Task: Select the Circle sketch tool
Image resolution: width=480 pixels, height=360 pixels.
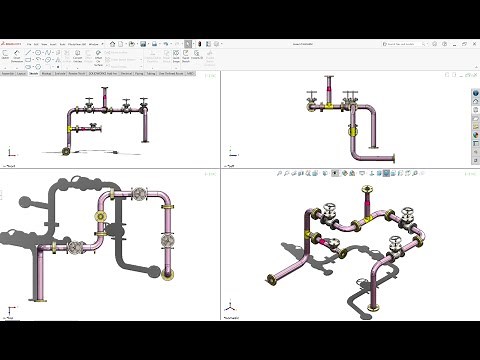Action: point(38,52)
